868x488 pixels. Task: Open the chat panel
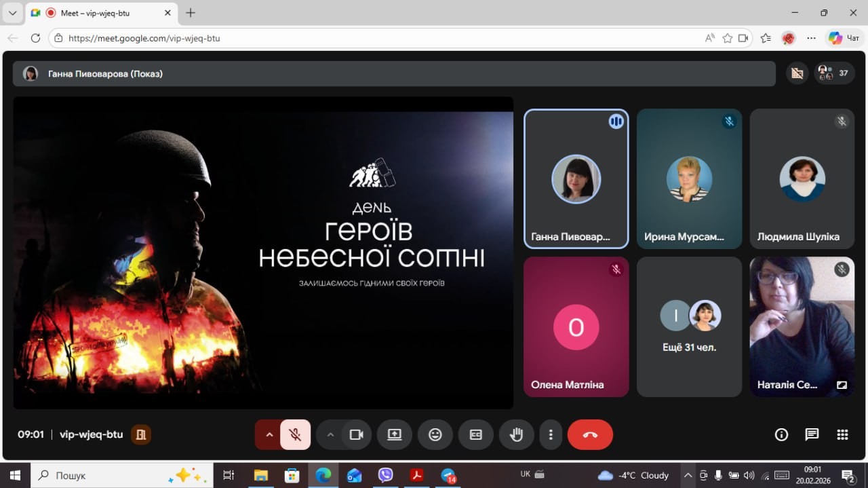[x=812, y=435]
